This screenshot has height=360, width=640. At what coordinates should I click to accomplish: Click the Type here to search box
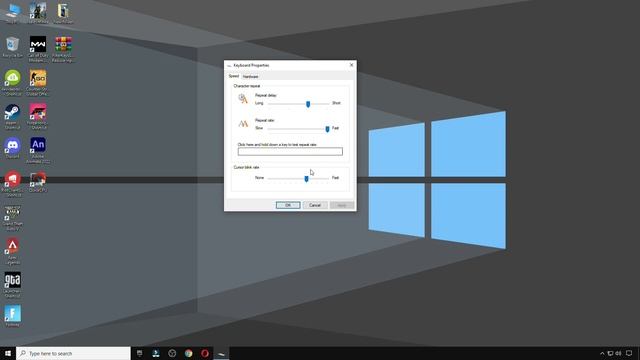pos(73,353)
